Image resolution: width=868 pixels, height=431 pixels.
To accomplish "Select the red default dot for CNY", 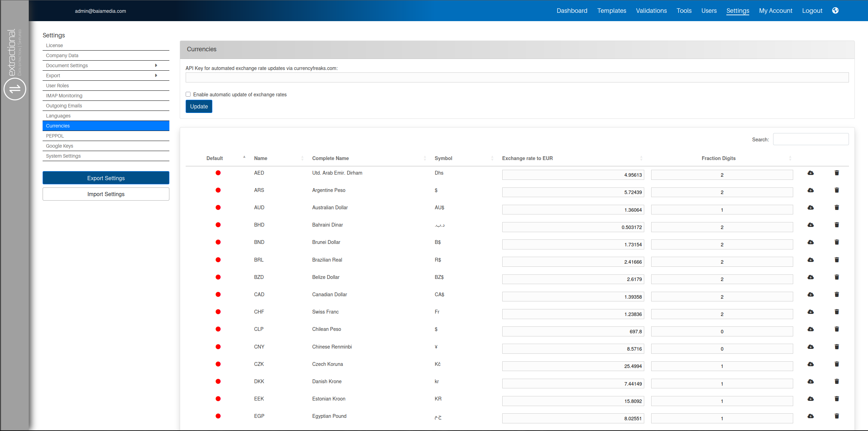I will pyautogui.click(x=218, y=347).
